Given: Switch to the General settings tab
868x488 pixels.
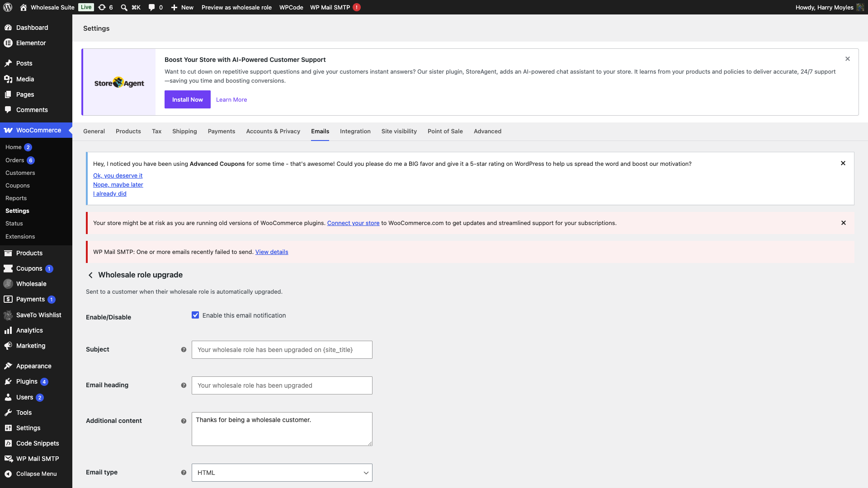Looking at the screenshot, I should click(94, 131).
